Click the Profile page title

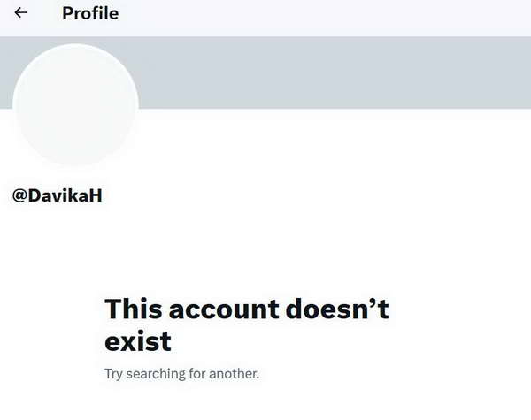point(90,13)
